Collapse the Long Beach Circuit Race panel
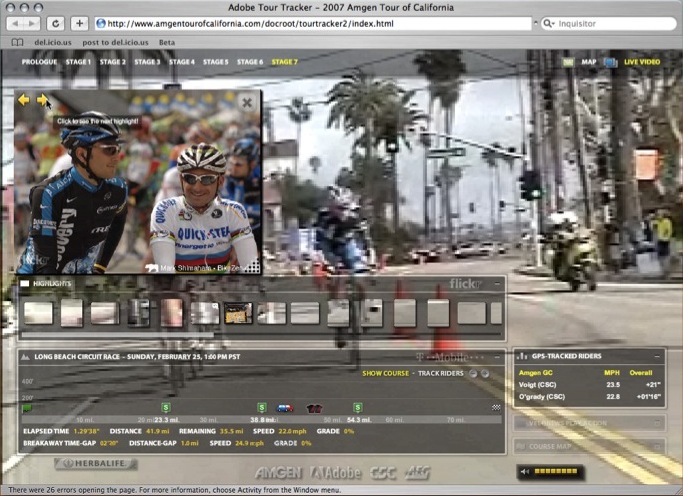Image resolution: width=683 pixels, height=496 pixels. point(497,357)
